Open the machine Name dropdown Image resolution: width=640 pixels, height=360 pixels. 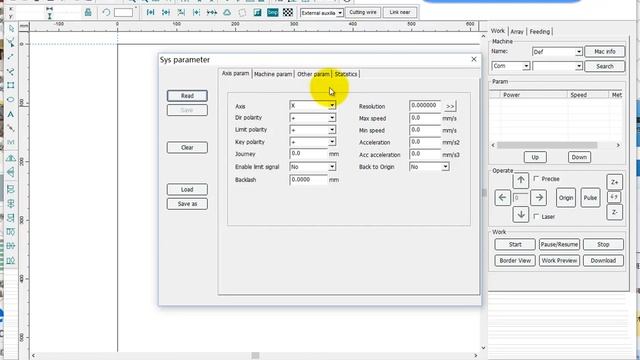(578, 52)
